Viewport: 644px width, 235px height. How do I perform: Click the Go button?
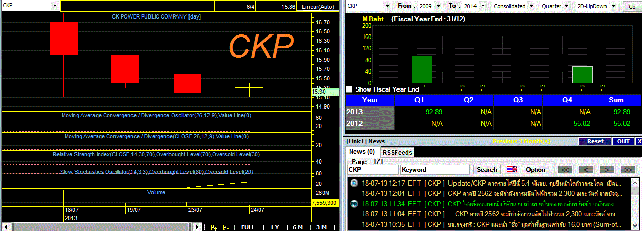pos(632,6)
